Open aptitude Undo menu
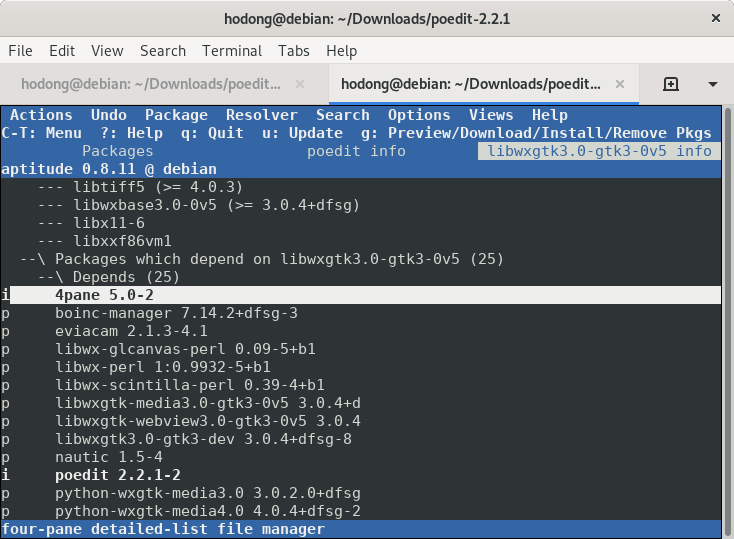Screen dimensions: 734x539 pyautogui.click(x=109, y=115)
